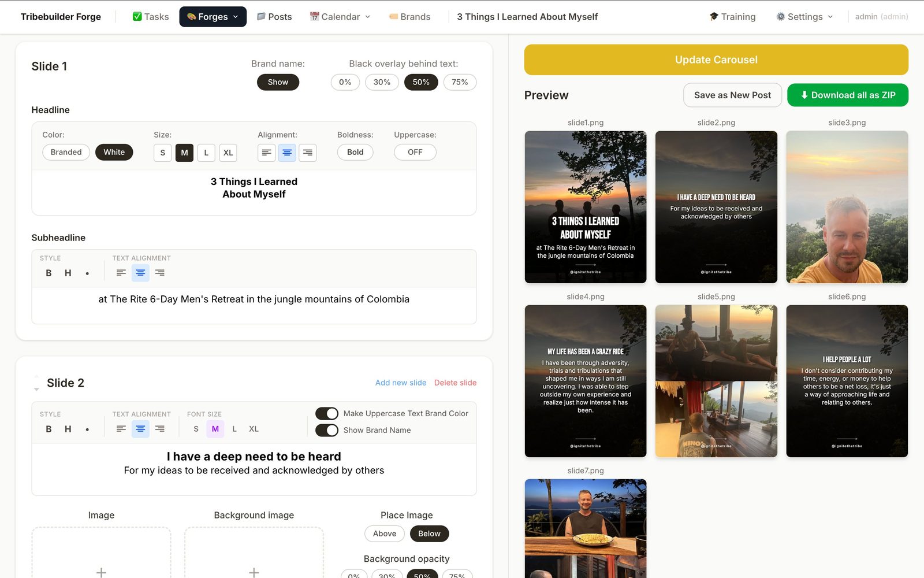Add image with plus in Image box
The image size is (924, 578).
[101, 572]
